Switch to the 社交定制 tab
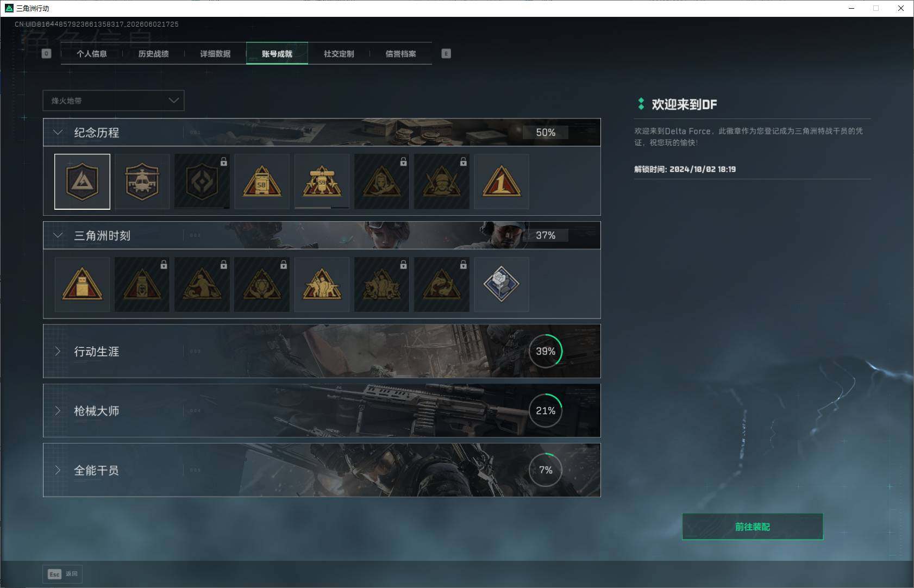 click(339, 53)
